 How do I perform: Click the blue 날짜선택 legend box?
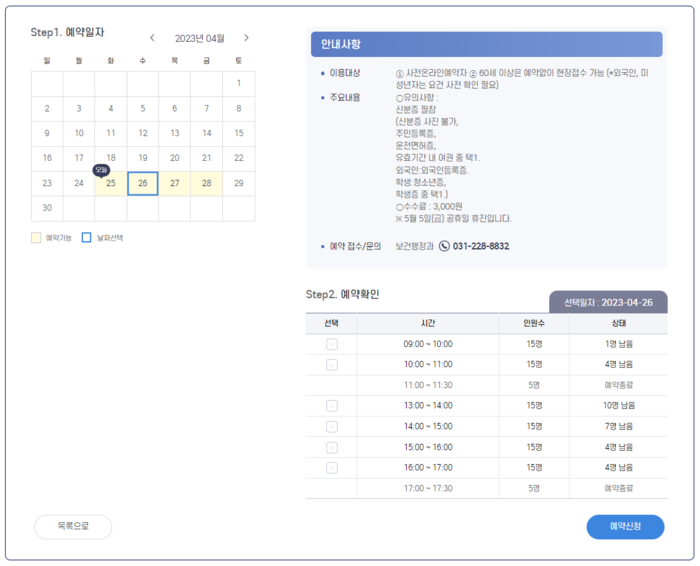(87, 237)
